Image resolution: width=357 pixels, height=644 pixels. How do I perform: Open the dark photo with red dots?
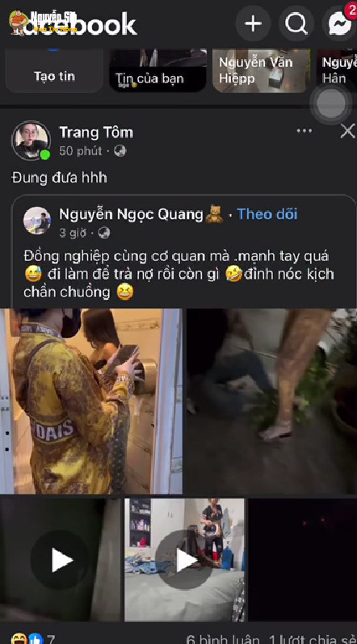pos(302,560)
